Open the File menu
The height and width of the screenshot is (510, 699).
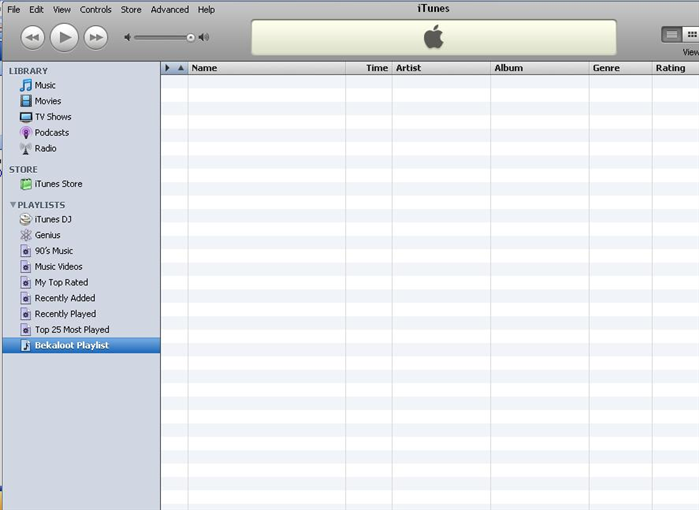[x=13, y=9]
